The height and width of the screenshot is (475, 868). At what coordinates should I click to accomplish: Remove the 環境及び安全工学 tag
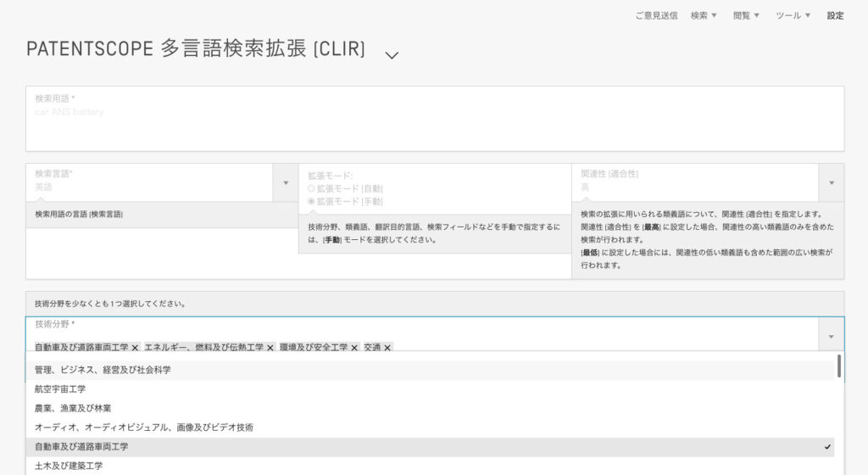[x=354, y=348]
